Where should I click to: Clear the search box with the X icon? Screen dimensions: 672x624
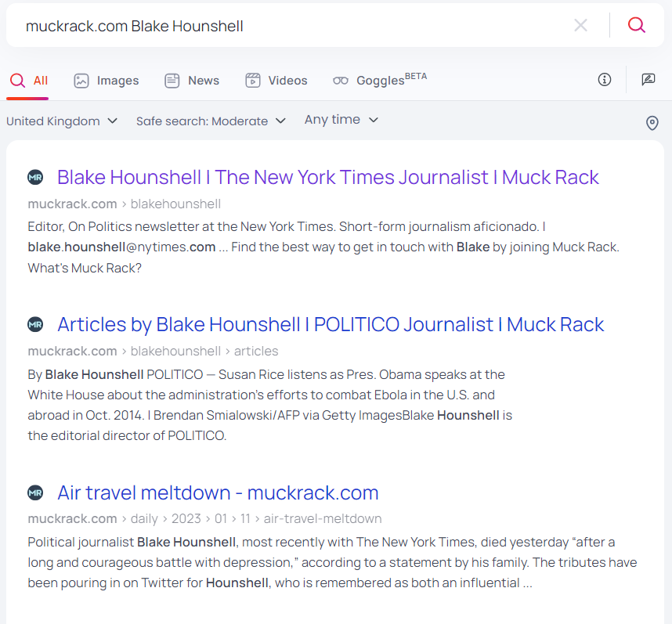point(580,25)
